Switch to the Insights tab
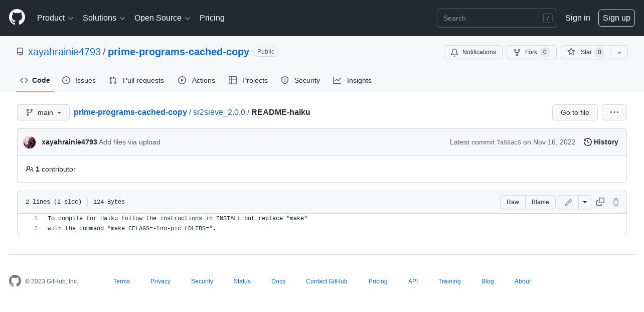 pos(353,80)
